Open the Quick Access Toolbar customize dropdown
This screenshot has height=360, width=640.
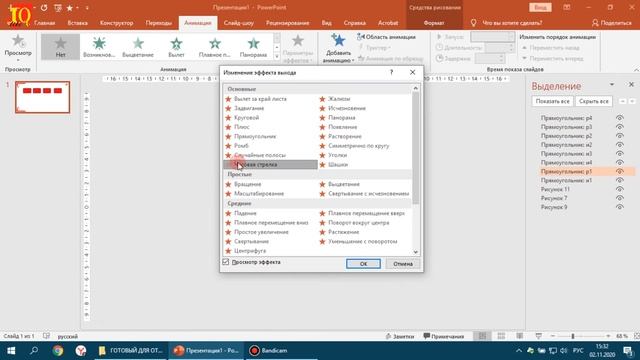point(87,8)
